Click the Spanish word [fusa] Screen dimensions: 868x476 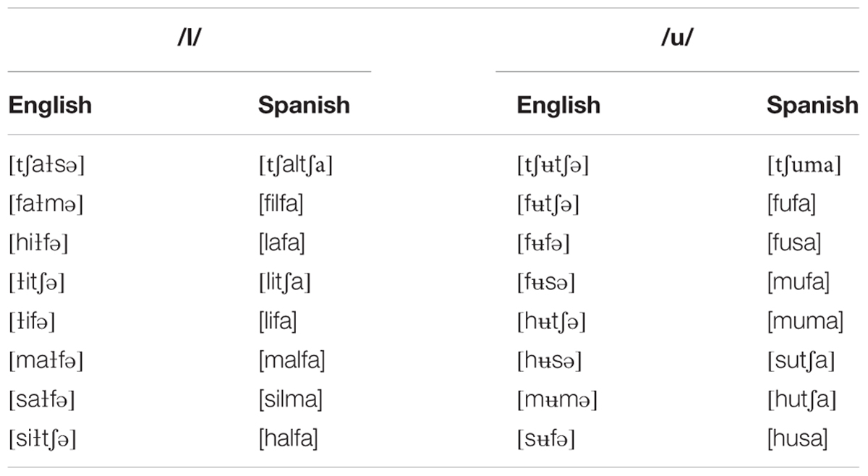click(x=793, y=243)
